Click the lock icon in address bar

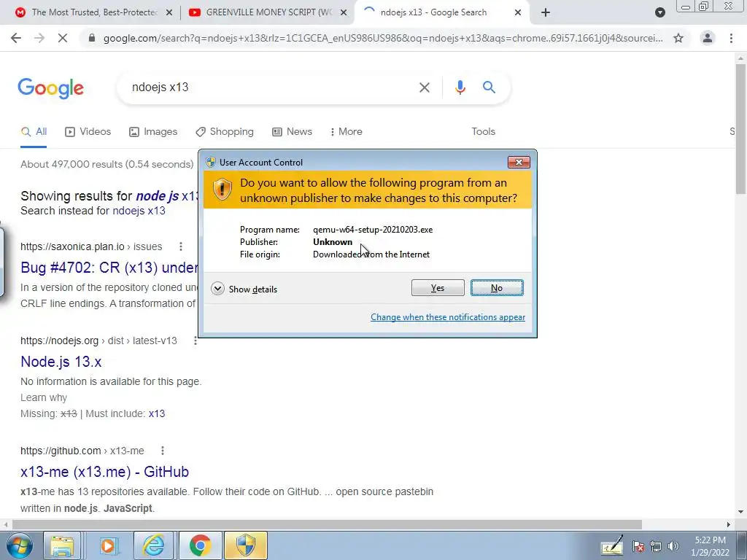click(x=92, y=38)
